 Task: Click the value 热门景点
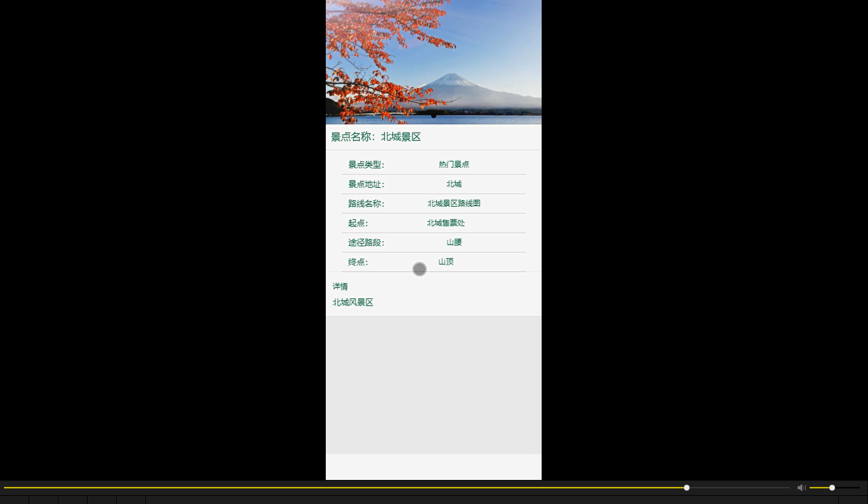click(x=454, y=164)
